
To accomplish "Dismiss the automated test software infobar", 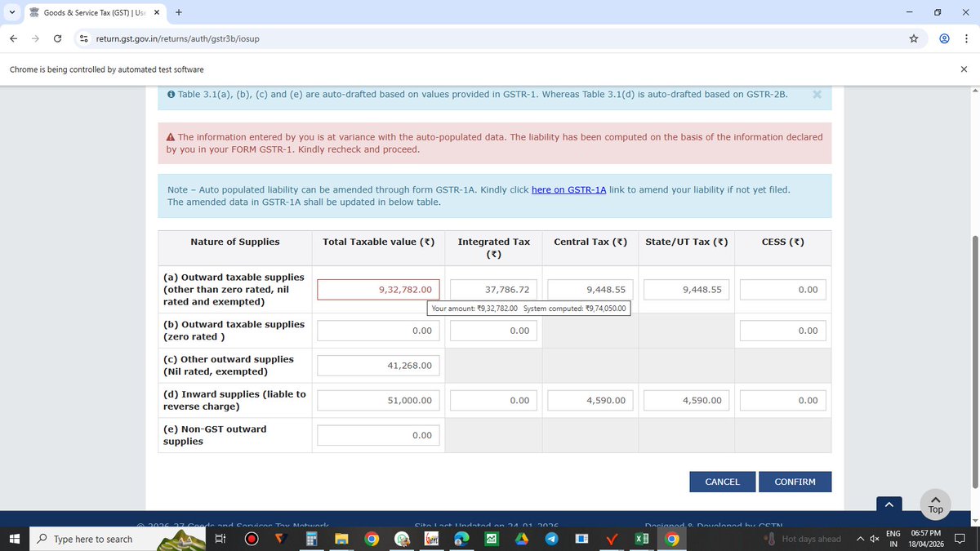I will coord(964,69).
